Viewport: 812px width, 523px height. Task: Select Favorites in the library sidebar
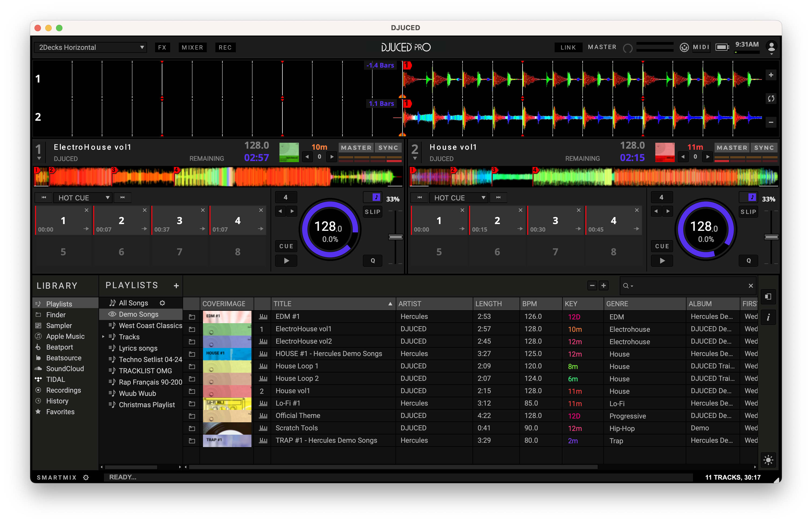60,412
